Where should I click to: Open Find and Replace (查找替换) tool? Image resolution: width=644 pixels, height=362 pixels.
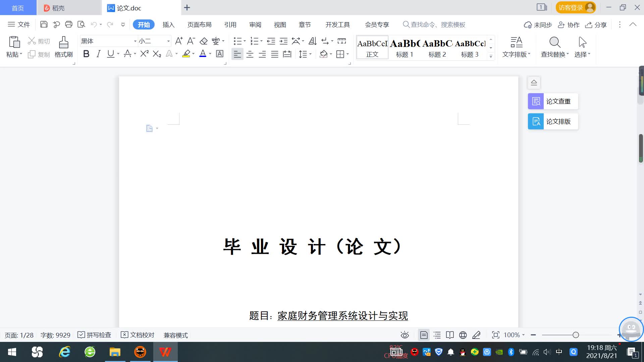click(x=555, y=47)
